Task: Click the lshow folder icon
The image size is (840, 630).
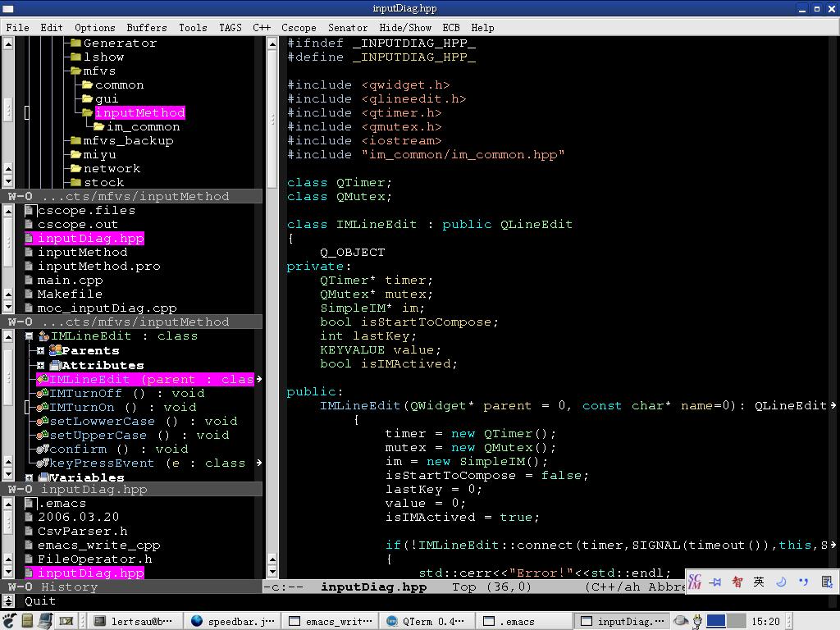Action: [75, 57]
